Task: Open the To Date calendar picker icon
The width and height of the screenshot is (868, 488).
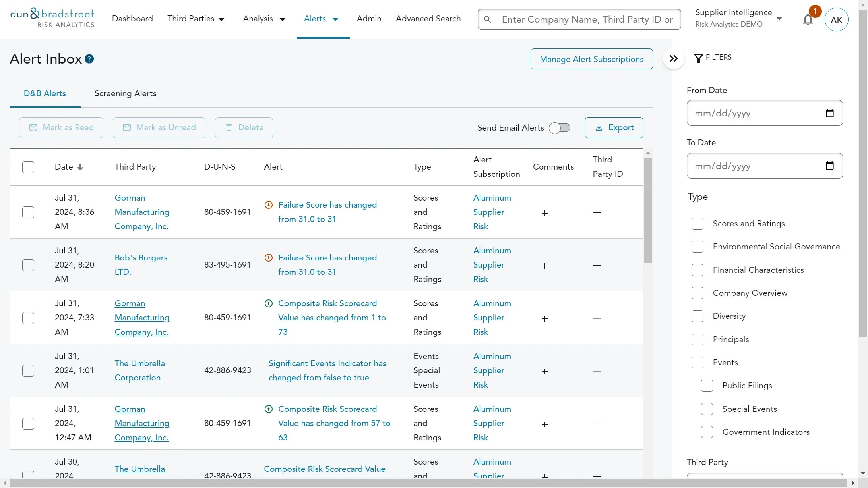Action: coord(829,166)
